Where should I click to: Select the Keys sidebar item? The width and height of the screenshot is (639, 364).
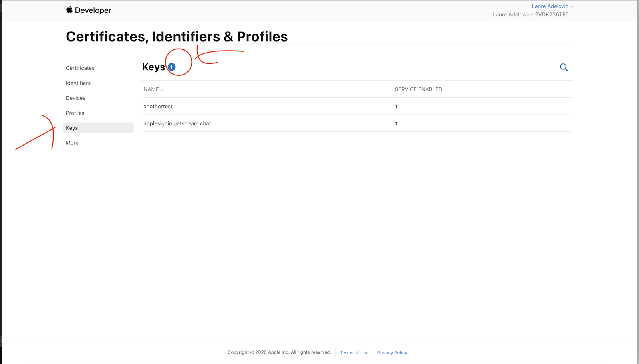click(72, 128)
